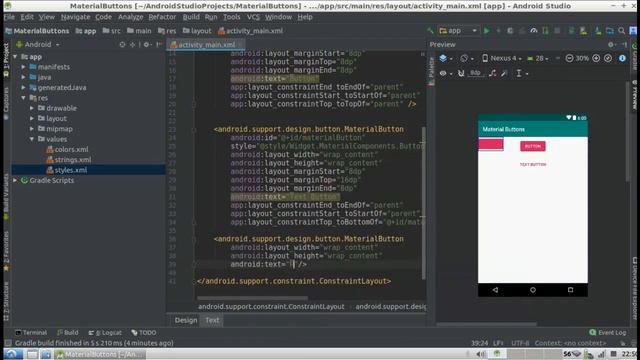The image size is (640, 360).
Task: Open the SDK Manager download icon
Action: pos(598,31)
